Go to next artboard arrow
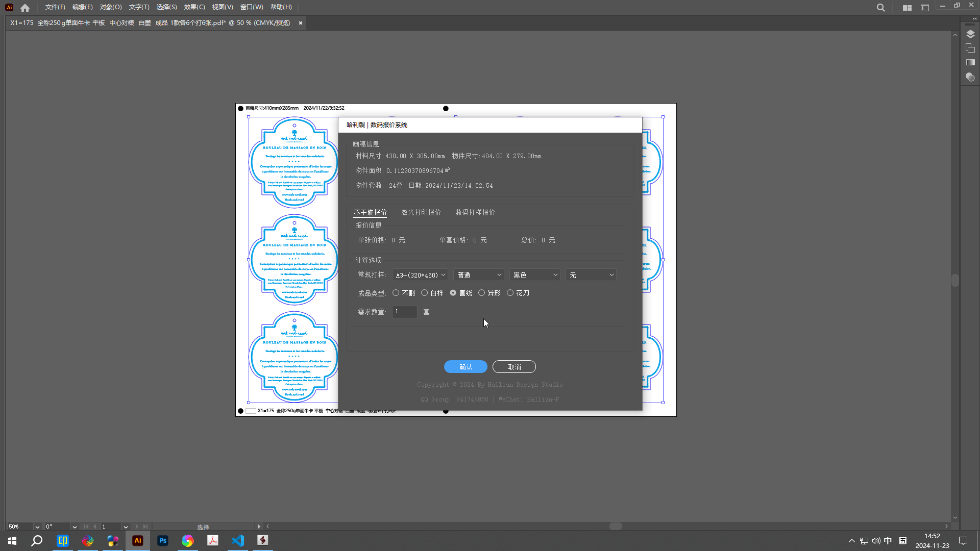The height and width of the screenshot is (551, 980). (x=136, y=527)
